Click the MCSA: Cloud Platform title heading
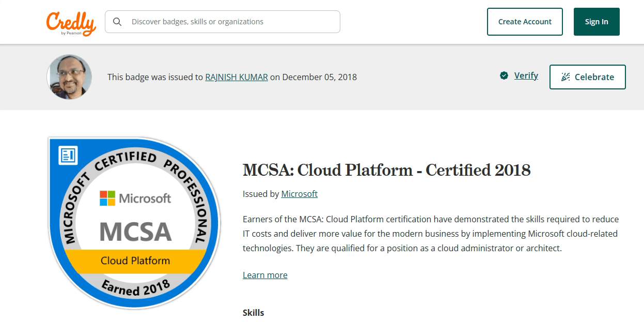This screenshot has width=644, height=322. [386, 170]
